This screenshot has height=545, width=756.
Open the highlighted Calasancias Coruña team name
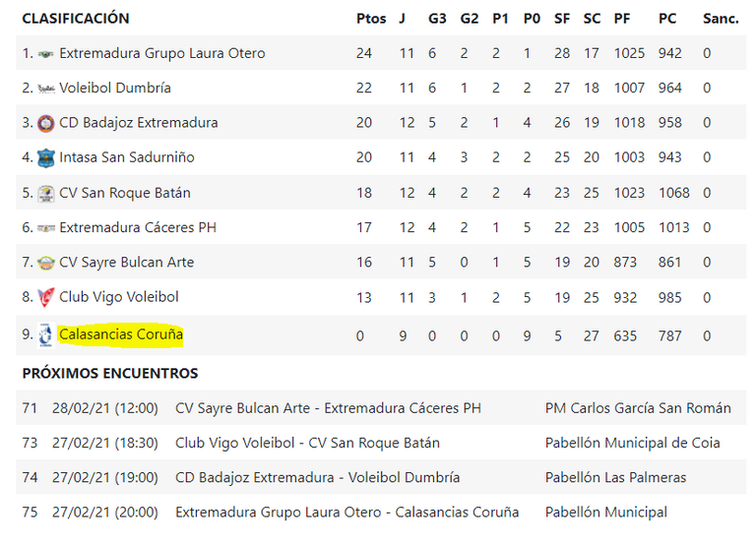120,333
